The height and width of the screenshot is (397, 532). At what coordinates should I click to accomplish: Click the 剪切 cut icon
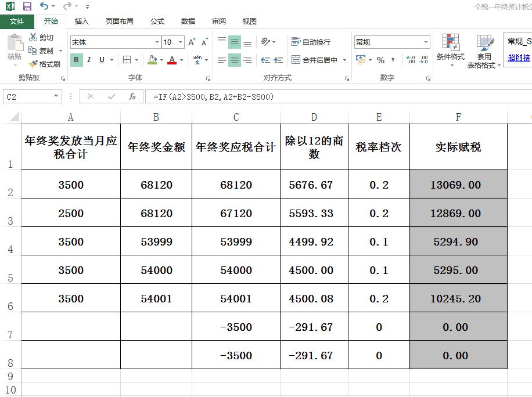[x=34, y=38]
